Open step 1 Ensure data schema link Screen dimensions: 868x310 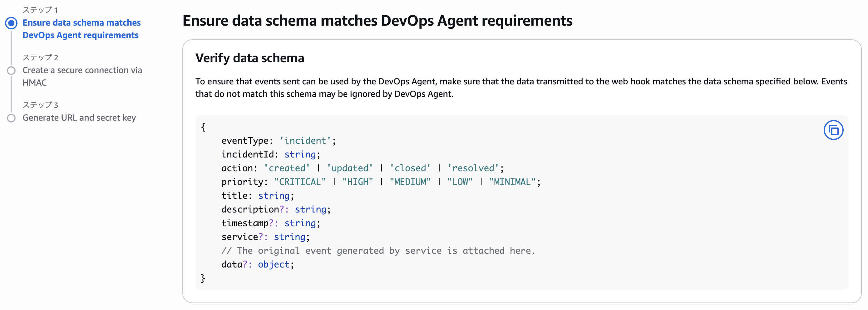(81, 29)
